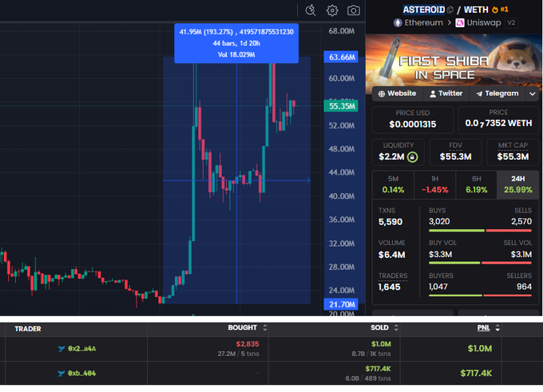Open the quick search lightning icon
The height and width of the screenshot is (392, 543).
click(311, 10)
